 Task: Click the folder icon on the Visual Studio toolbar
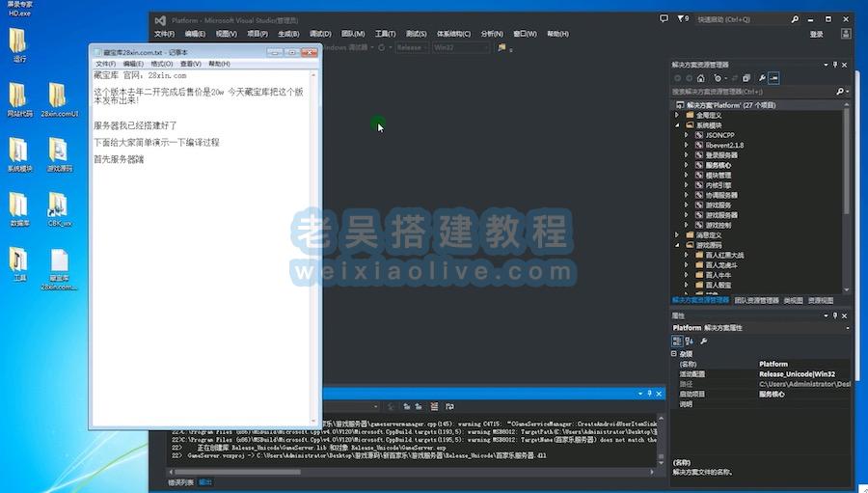pyautogui.click(x=502, y=47)
